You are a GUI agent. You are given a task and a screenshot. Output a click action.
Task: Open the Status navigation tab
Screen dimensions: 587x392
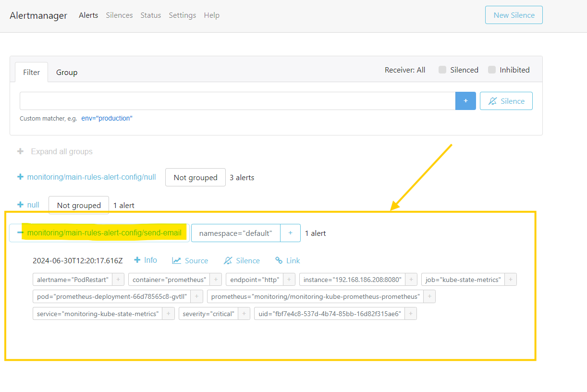pos(151,15)
